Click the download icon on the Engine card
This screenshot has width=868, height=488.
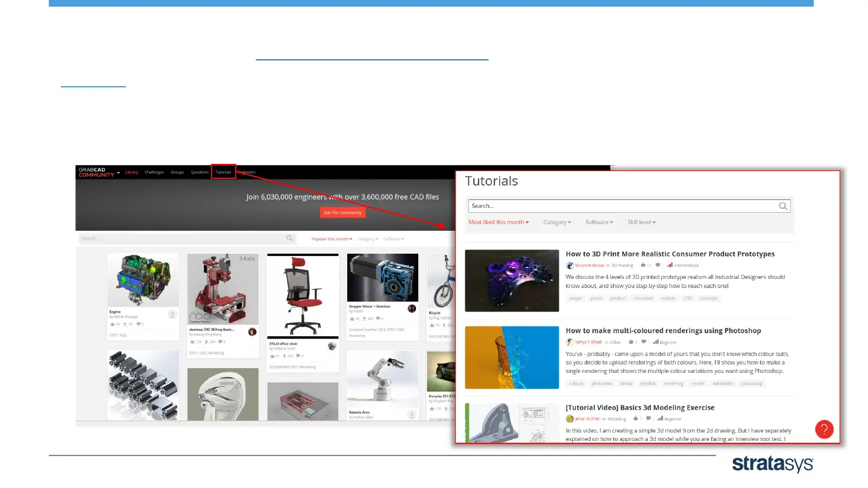click(124, 324)
